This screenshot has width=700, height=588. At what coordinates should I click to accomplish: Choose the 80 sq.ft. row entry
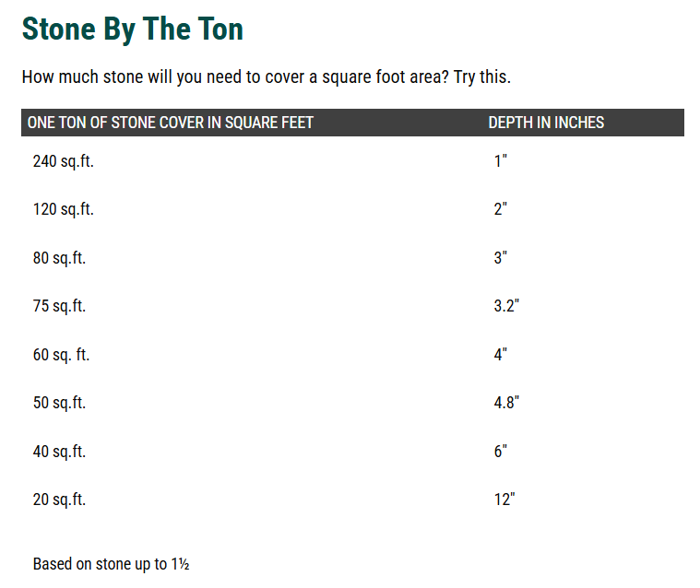[59, 258]
